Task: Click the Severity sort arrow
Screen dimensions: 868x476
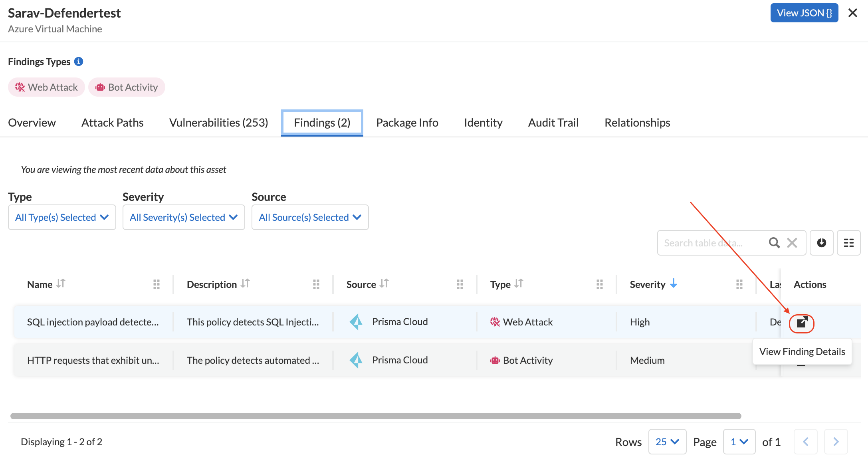Action: click(674, 284)
